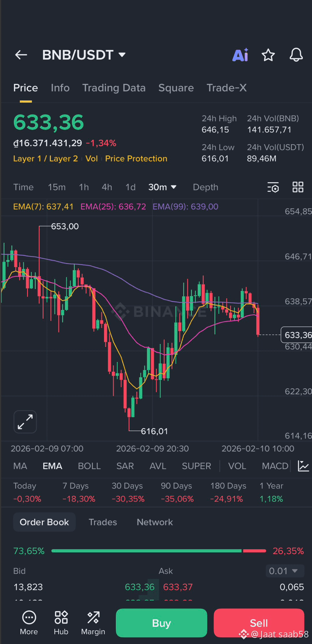Open price alert bell icon
The width and height of the screenshot is (312, 644).
coord(296,55)
